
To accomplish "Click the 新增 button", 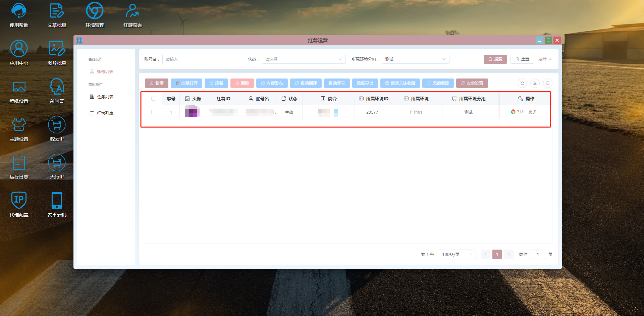I will [157, 83].
